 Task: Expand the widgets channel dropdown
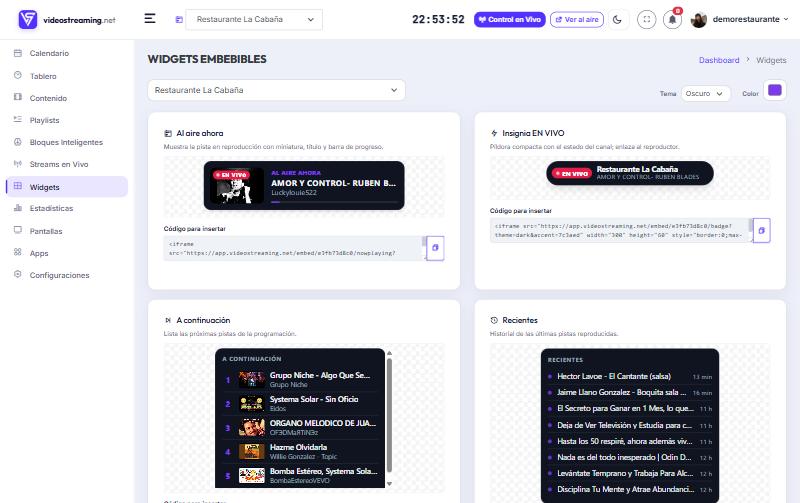(277, 90)
